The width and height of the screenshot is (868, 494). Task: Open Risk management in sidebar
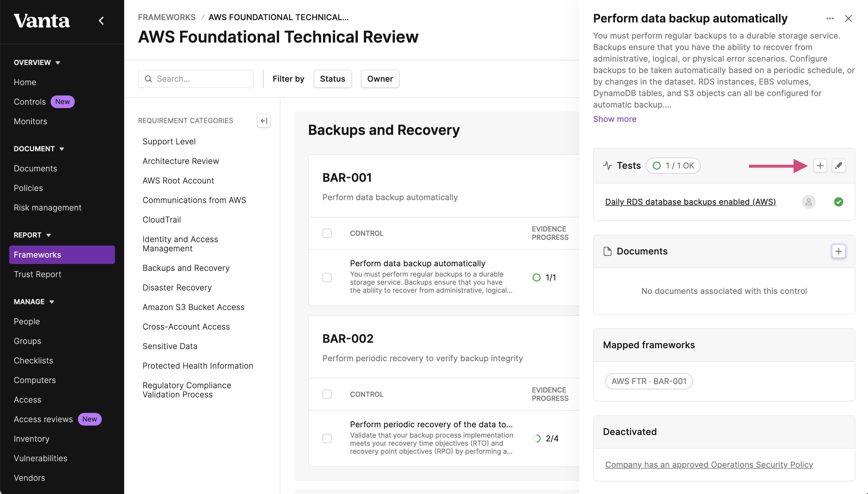pyautogui.click(x=47, y=208)
